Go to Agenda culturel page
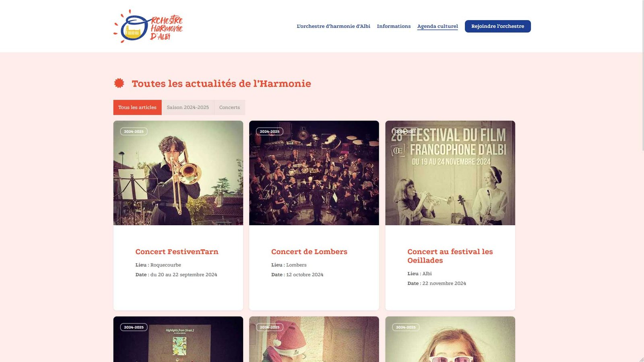This screenshot has height=362, width=644. [438, 26]
